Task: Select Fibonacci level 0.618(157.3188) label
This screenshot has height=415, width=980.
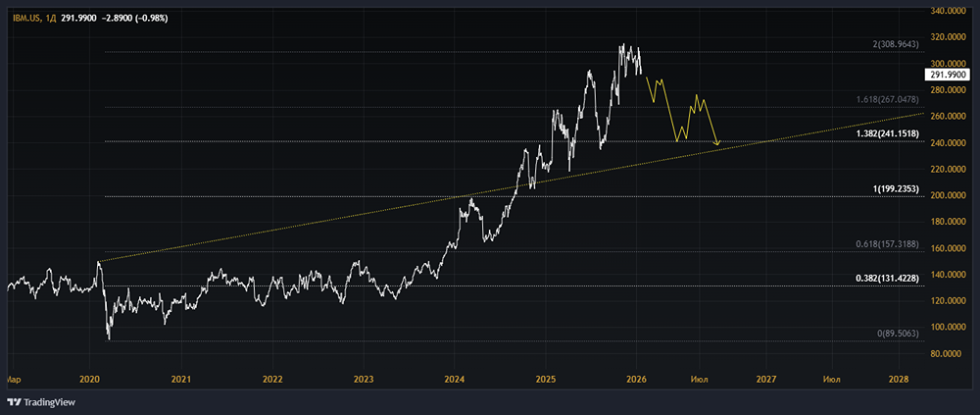Action: [887, 243]
